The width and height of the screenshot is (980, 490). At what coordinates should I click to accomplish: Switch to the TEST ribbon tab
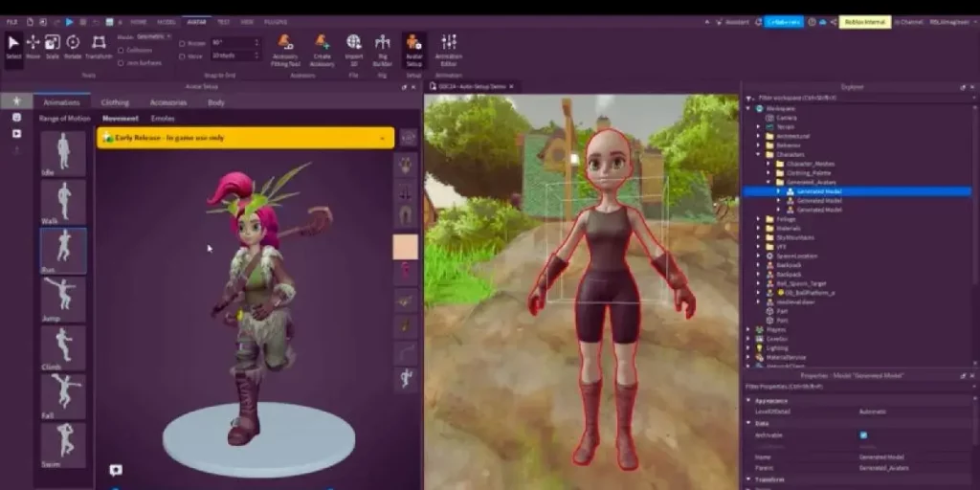pyautogui.click(x=223, y=22)
